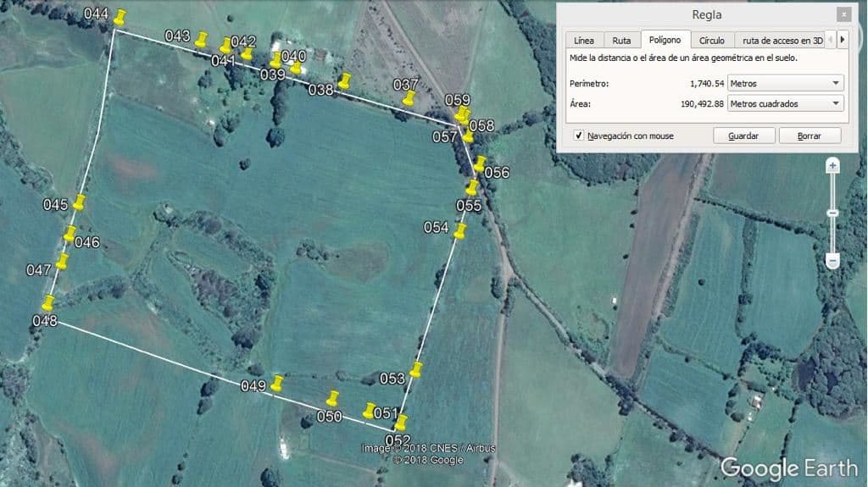Toggle Navegación con mouse checkbox

[x=578, y=136]
